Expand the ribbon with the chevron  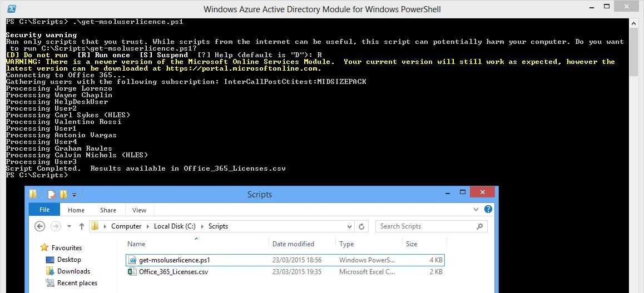coord(476,209)
